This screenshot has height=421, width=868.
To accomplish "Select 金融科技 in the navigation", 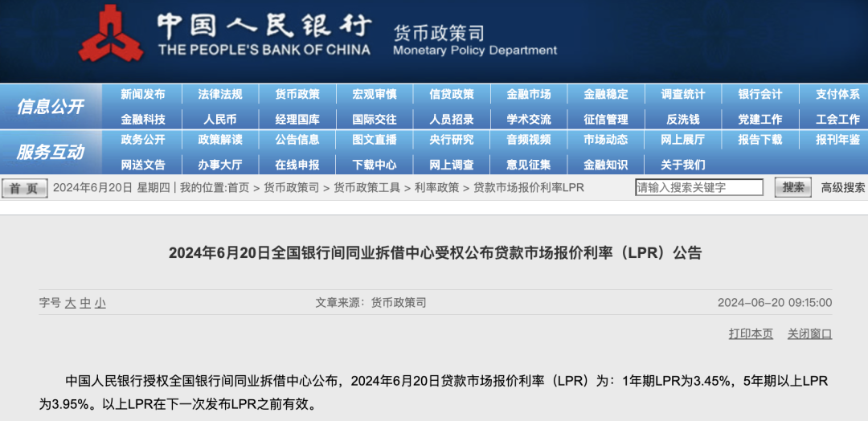I will [x=143, y=119].
